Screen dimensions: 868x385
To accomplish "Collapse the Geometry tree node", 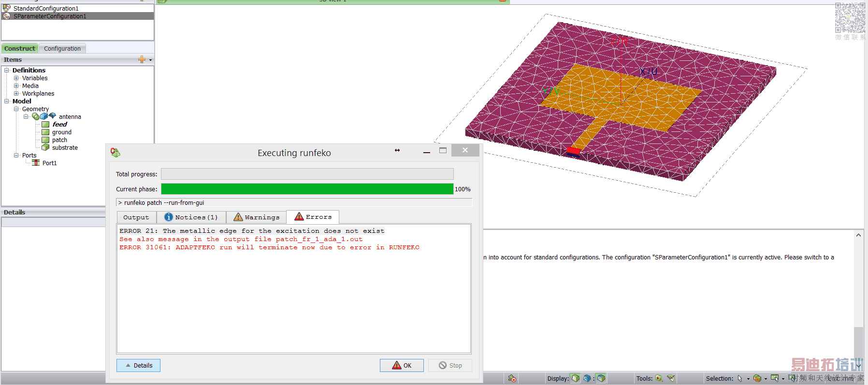I will (16, 109).
